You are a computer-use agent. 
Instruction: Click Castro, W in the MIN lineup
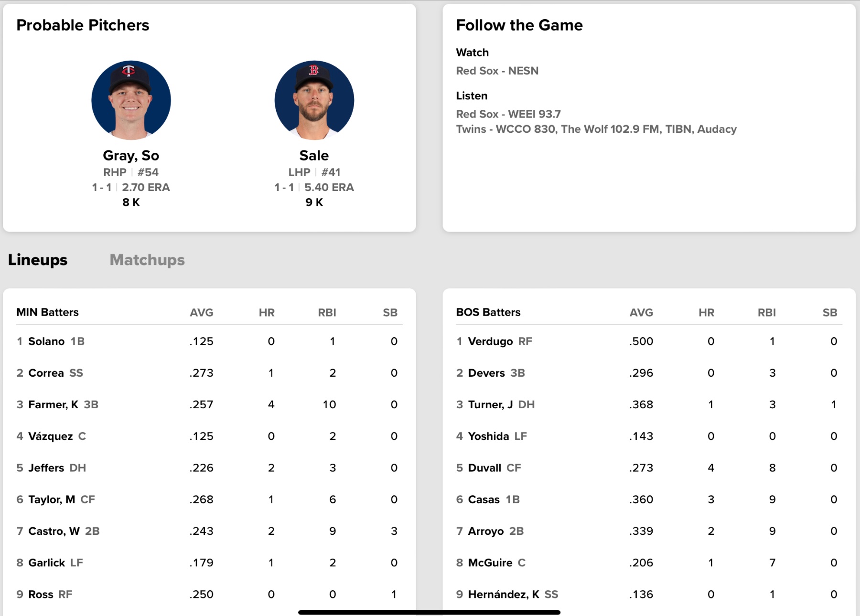[x=54, y=531]
